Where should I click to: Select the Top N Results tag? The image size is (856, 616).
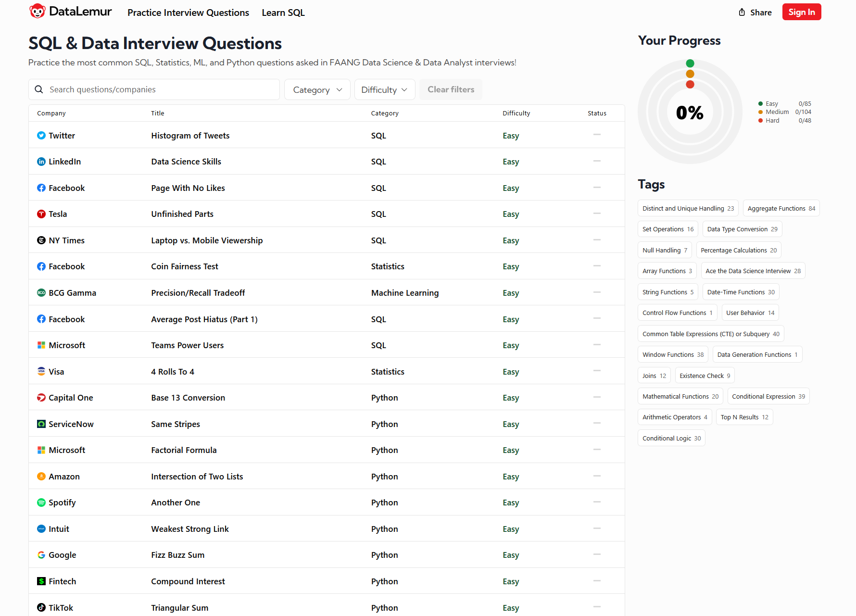[x=744, y=417]
